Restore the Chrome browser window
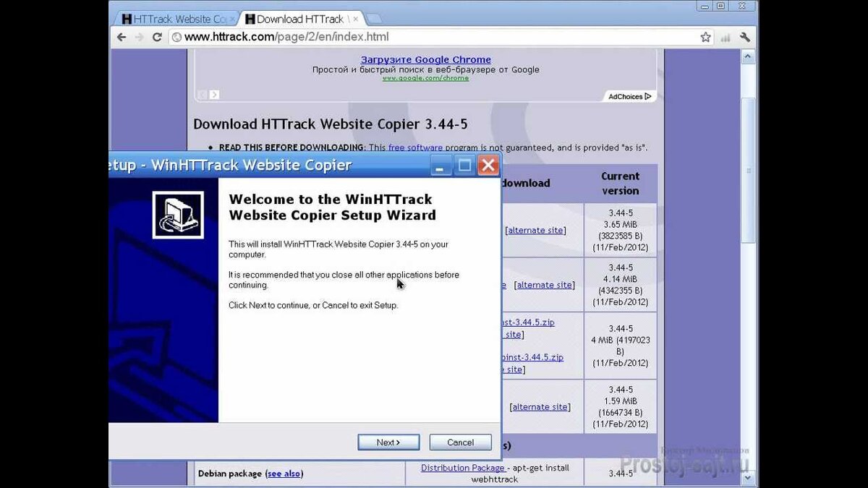This screenshot has width=868, height=488. tap(722, 6)
